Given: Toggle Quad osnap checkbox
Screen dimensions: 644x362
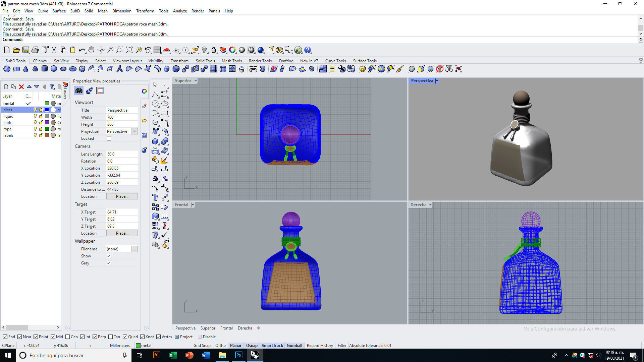Looking at the screenshot, I should pos(125,337).
